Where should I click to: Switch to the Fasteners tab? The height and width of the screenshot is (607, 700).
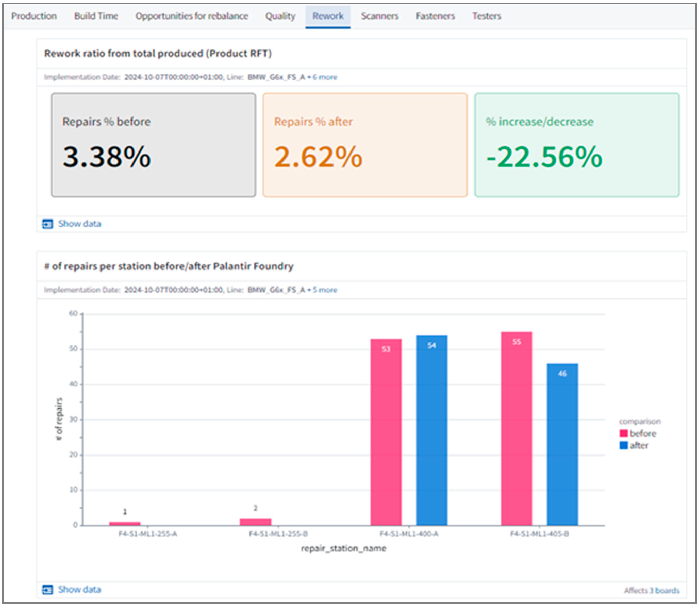click(435, 16)
